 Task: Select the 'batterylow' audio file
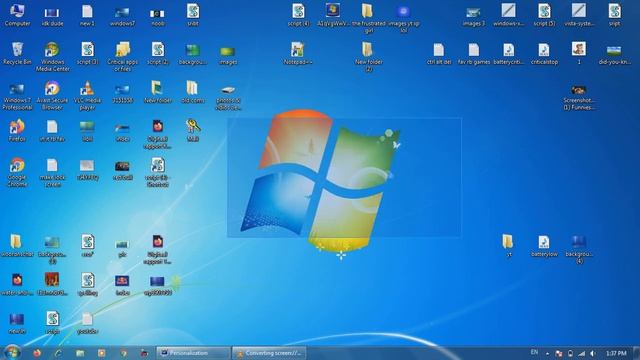(544, 246)
